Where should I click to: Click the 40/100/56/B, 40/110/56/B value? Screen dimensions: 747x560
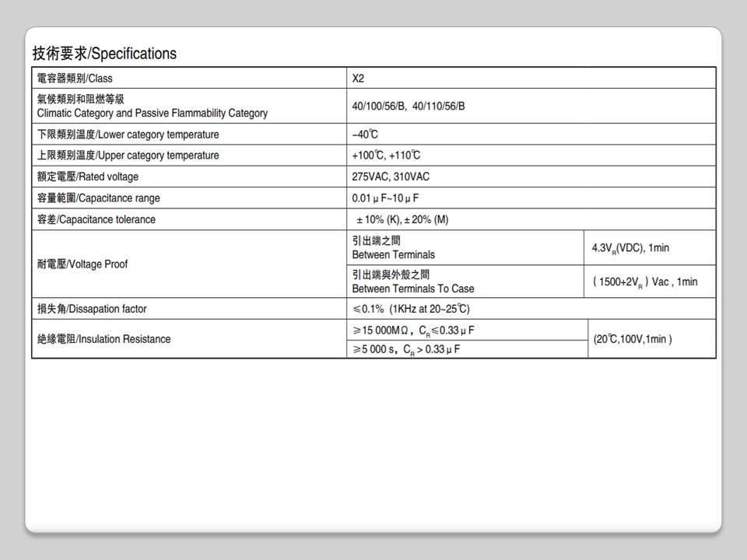(408, 107)
